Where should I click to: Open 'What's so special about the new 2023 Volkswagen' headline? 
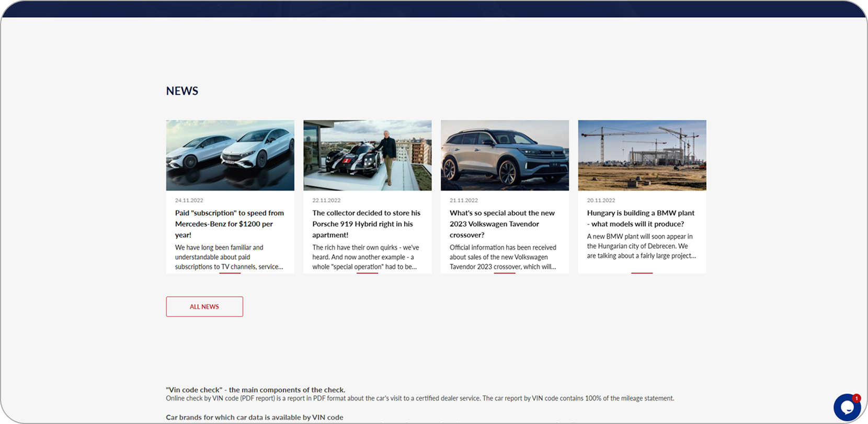502,224
